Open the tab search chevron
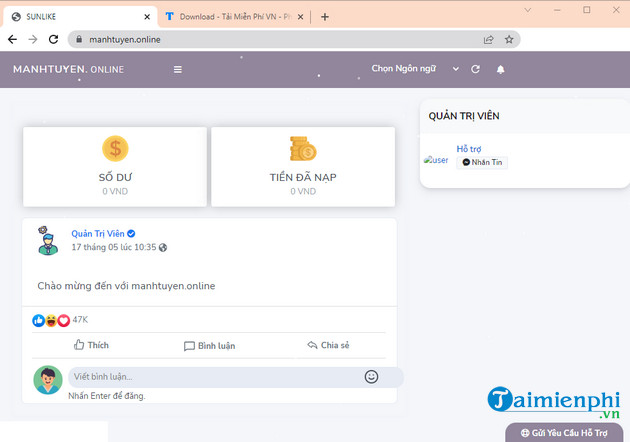 [x=528, y=10]
